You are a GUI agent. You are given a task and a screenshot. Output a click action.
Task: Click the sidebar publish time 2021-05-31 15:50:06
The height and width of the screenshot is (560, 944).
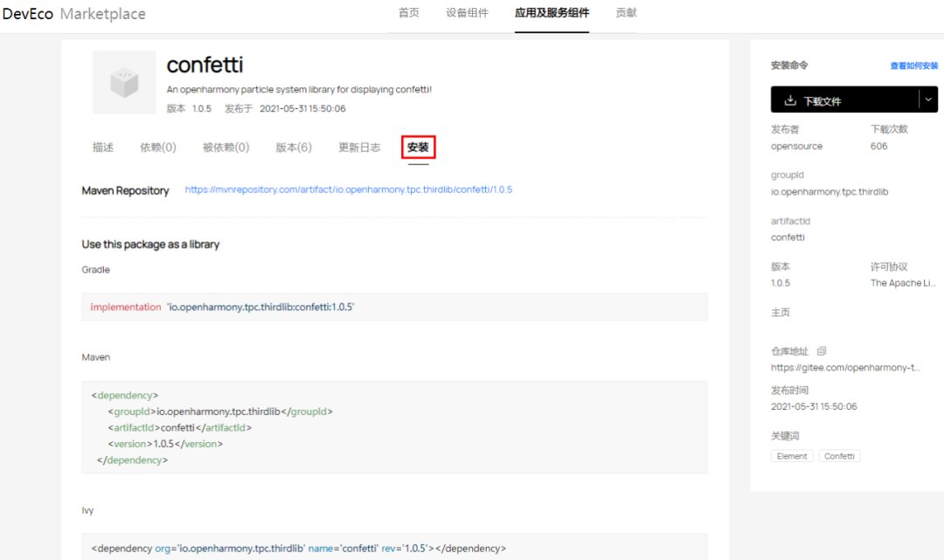(814, 406)
